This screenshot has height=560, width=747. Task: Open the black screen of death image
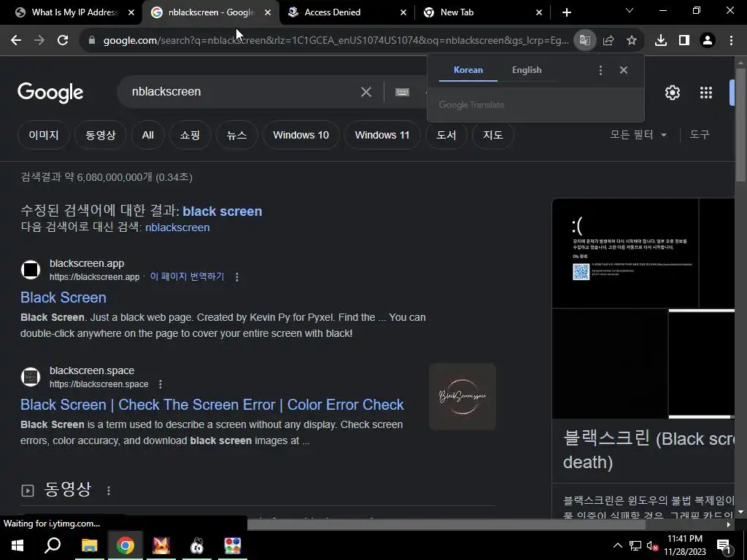[625, 253]
